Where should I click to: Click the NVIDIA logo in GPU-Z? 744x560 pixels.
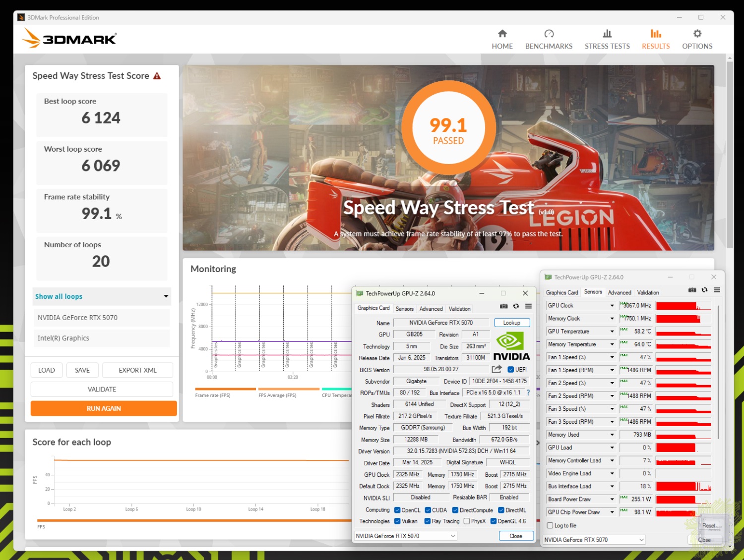(x=511, y=346)
